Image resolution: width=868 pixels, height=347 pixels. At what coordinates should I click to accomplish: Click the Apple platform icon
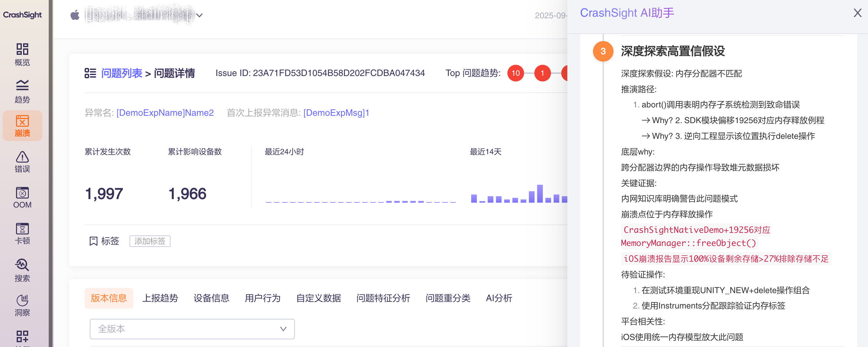point(75,15)
